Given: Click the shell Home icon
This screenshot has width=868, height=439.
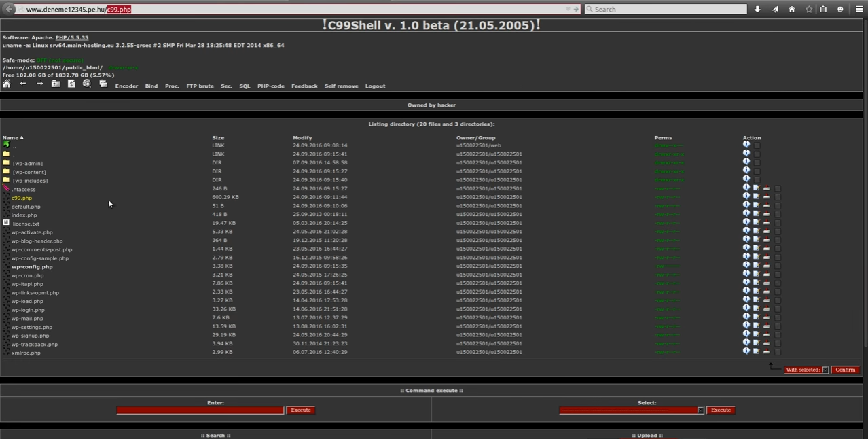Looking at the screenshot, I should 7,84.
